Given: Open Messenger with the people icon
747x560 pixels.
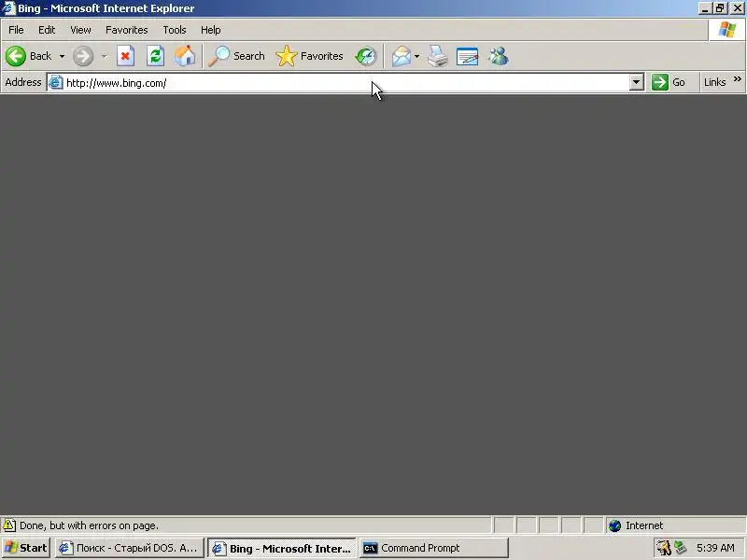Looking at the screenshot, I should (499, 56).
